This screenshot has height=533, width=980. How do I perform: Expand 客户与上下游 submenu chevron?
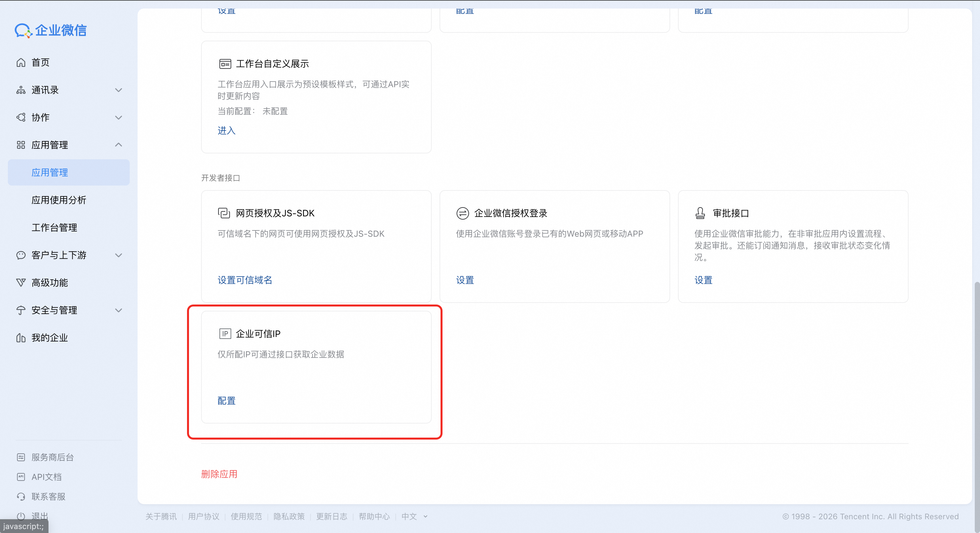click(119, 255)
